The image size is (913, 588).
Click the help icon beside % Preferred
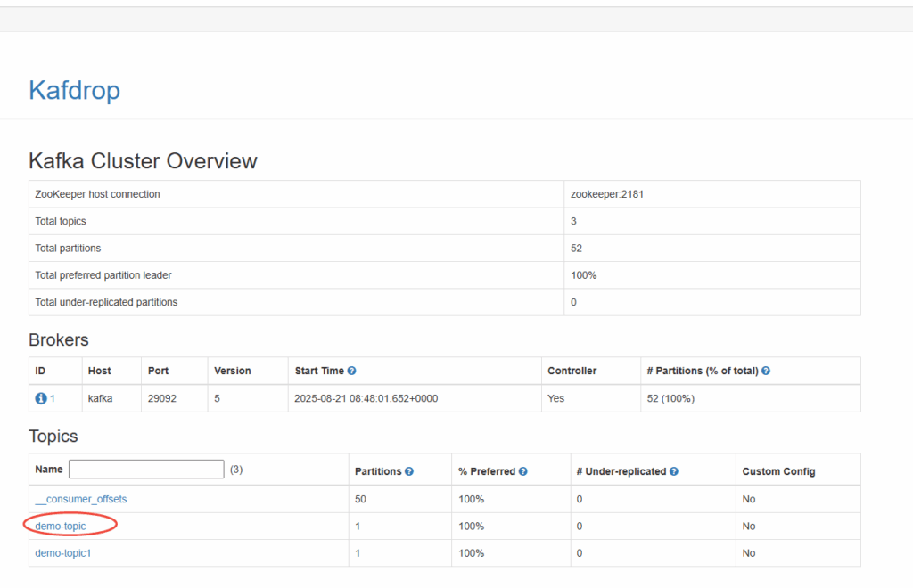coord(522,471)
